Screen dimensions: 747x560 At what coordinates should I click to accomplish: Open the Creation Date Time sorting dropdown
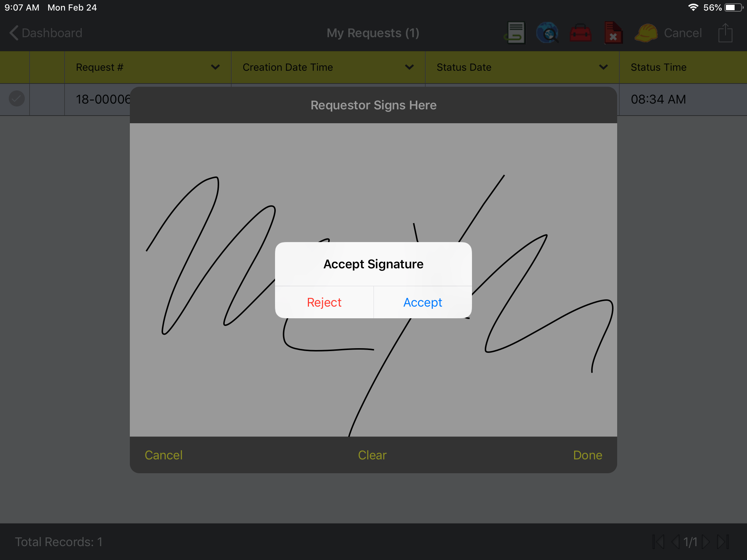pyautogui.click(x=409, y=67)
